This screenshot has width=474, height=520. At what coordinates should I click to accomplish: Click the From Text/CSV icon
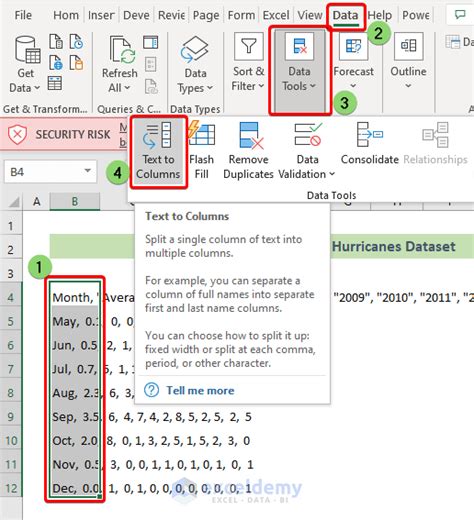56,41
